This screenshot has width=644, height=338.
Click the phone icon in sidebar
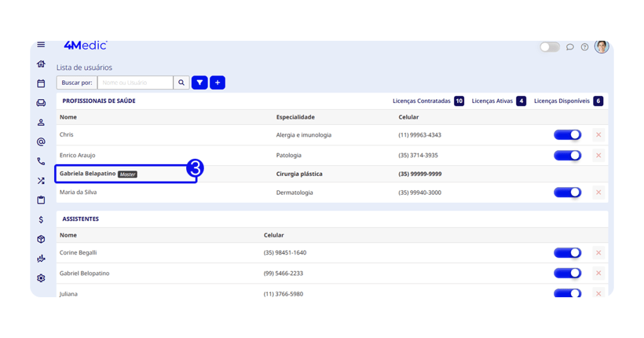tap(41, 161)
